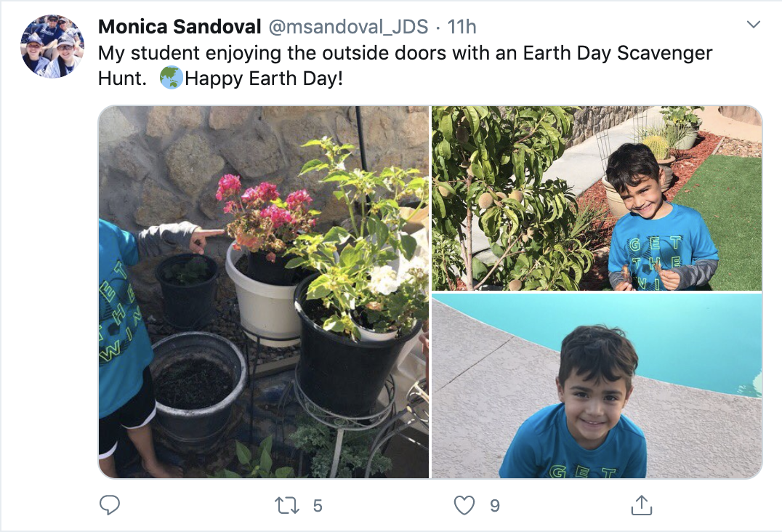This screenshot has width=782, height=532.
Task: Like the tweet with the heart icon
Action: [x=464, y=505]
